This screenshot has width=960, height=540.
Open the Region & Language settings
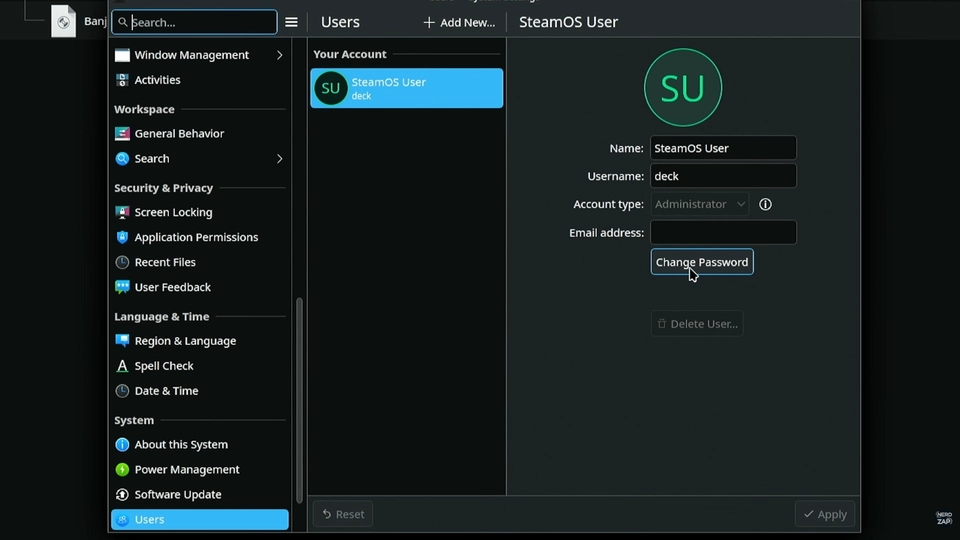185,341
